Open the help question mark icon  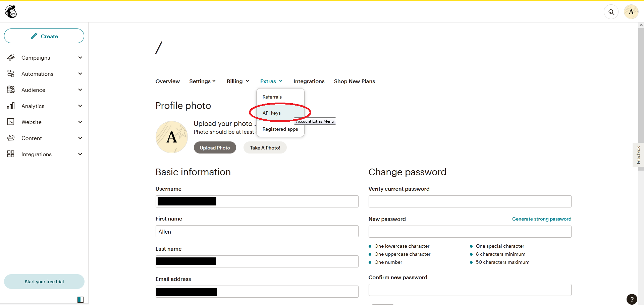click(x=632, y=299)
